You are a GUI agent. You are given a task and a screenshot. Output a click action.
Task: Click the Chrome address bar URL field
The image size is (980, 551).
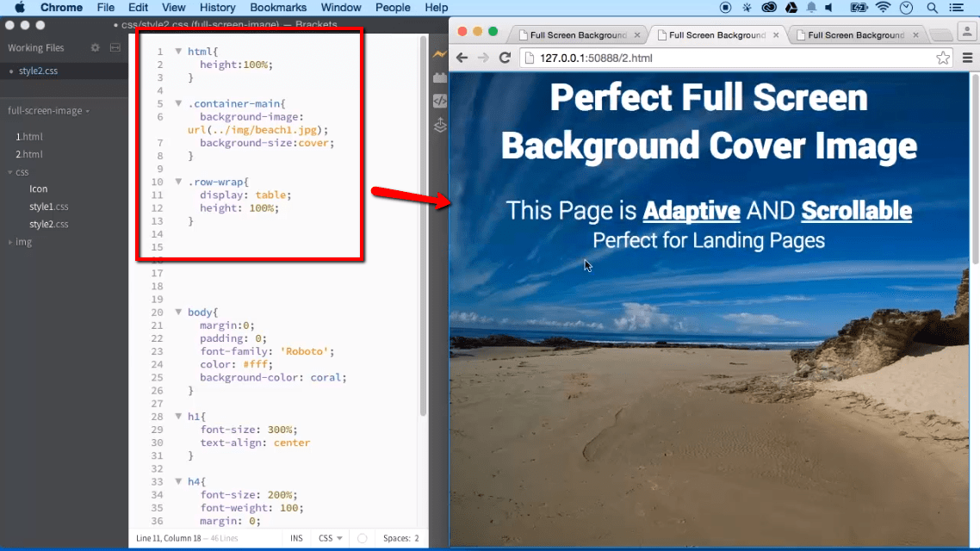pyautogui.click(x=736, y=58)
